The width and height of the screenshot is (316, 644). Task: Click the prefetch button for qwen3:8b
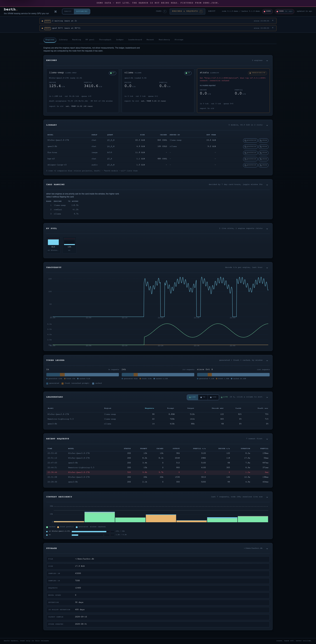[x=250, y=147]
